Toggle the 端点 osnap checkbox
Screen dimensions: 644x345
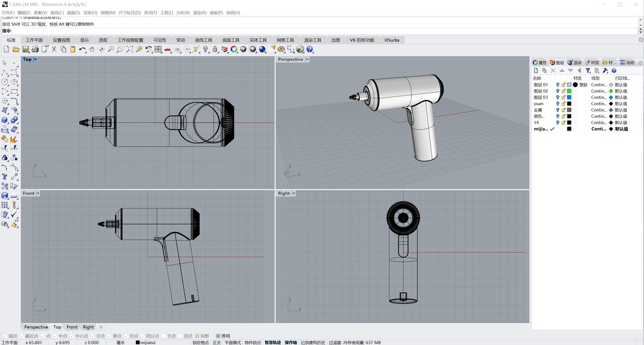(5, 336)
